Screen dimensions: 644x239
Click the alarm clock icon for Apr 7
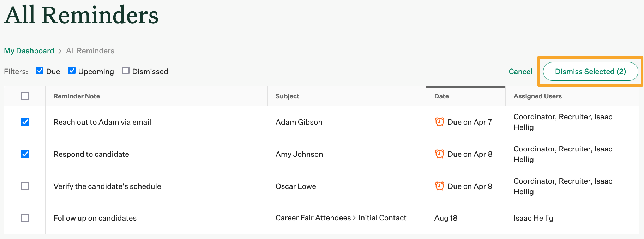pos(439,122)
